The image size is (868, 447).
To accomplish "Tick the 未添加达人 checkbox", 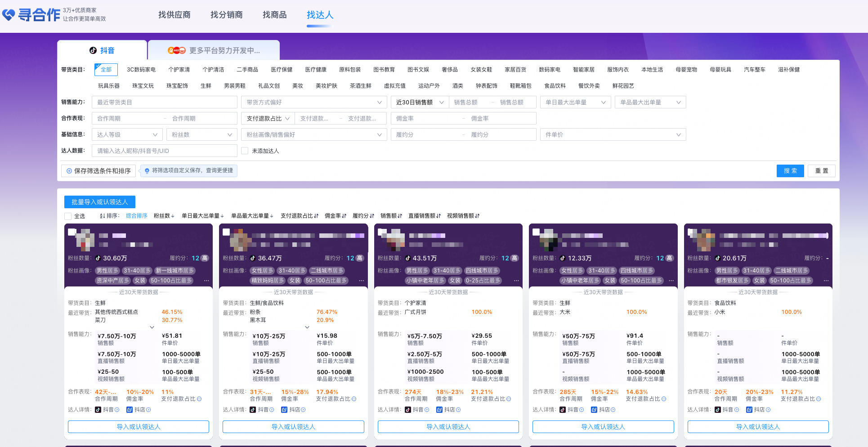I will pyautogui.click(x=245, y=151).
